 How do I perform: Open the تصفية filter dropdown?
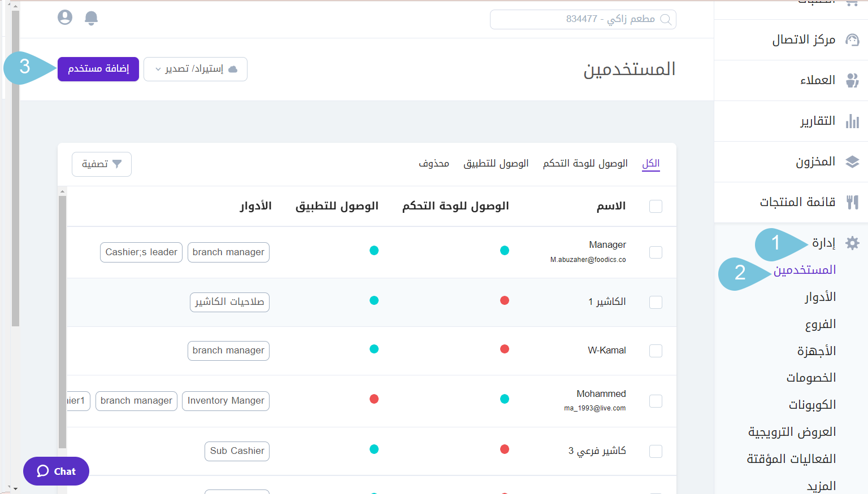(x=101, y=164)
